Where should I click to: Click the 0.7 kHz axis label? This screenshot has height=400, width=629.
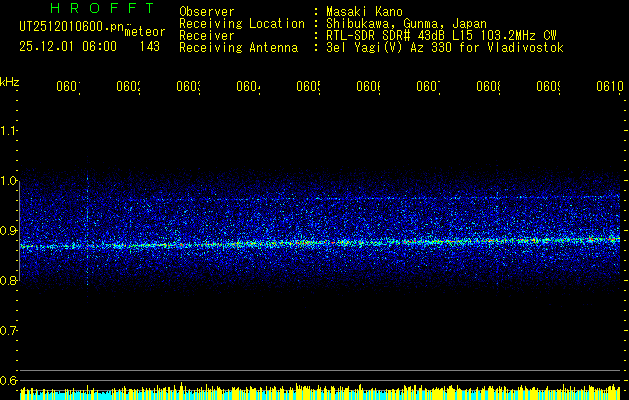click(8, 331)
